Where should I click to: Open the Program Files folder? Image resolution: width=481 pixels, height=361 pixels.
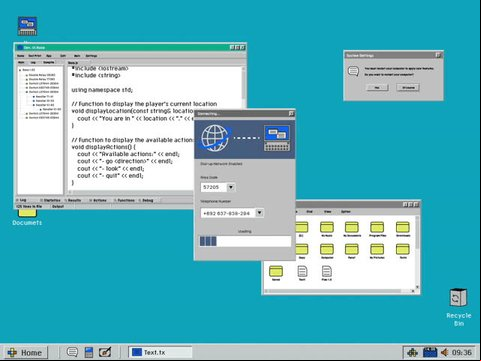point(377,228)
